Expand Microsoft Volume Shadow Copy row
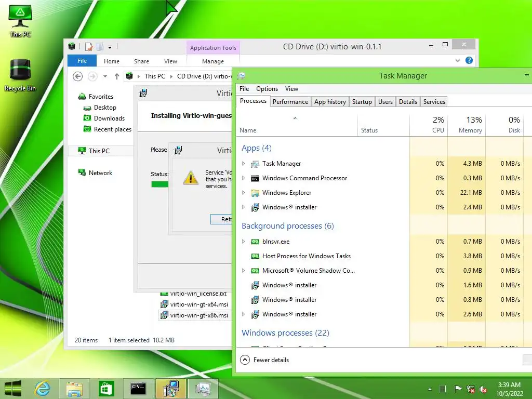 click(243, 271)
